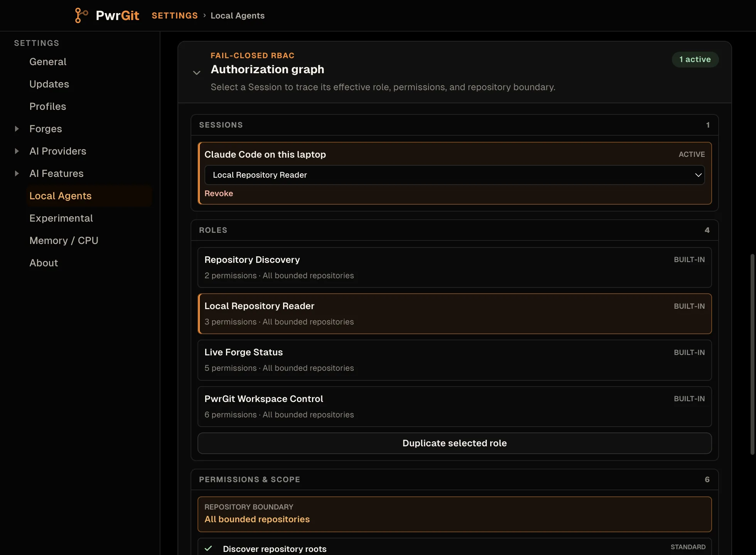The image size is (756, 555).
Task: Click the Local Agents breadcrumb text
Action: coord(238,15)
